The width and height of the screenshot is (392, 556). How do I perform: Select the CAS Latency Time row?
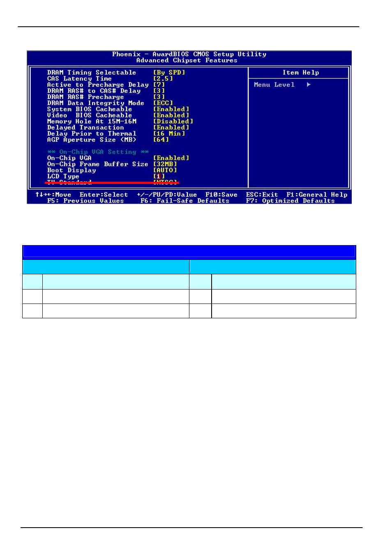pos(79,79)
